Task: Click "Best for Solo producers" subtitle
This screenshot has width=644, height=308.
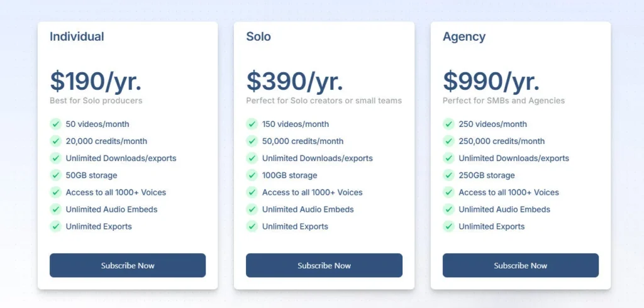Action: click(96, 101)
